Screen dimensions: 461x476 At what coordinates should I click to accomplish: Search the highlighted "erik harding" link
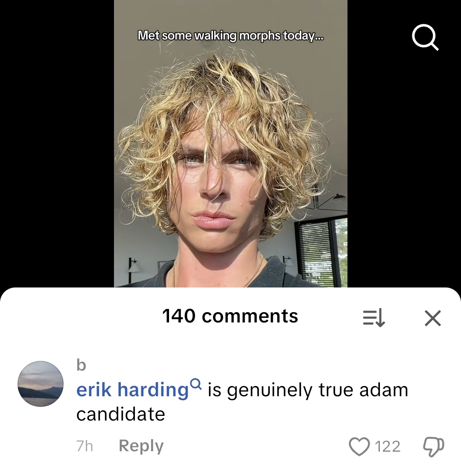(132, 390)
